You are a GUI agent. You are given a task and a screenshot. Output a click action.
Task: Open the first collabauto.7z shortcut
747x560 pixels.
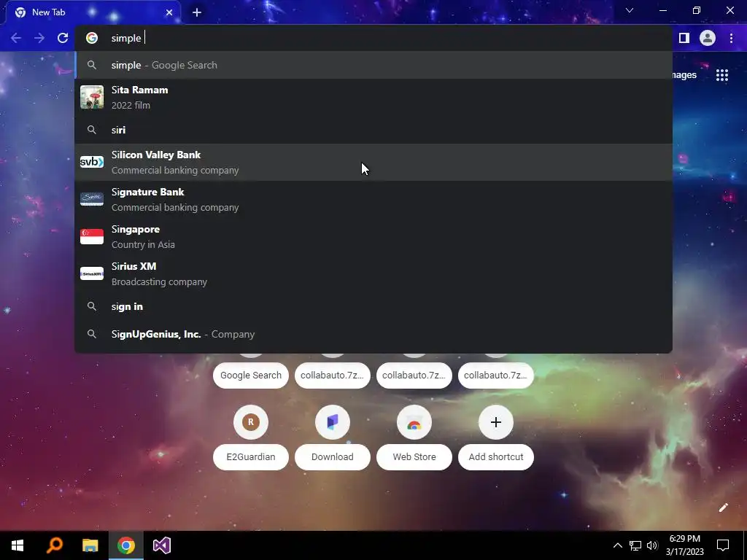[x=332, y=376]
